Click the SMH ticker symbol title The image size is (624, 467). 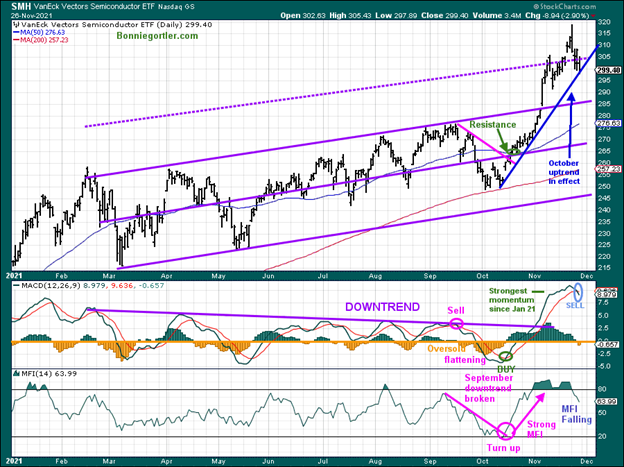17,8
